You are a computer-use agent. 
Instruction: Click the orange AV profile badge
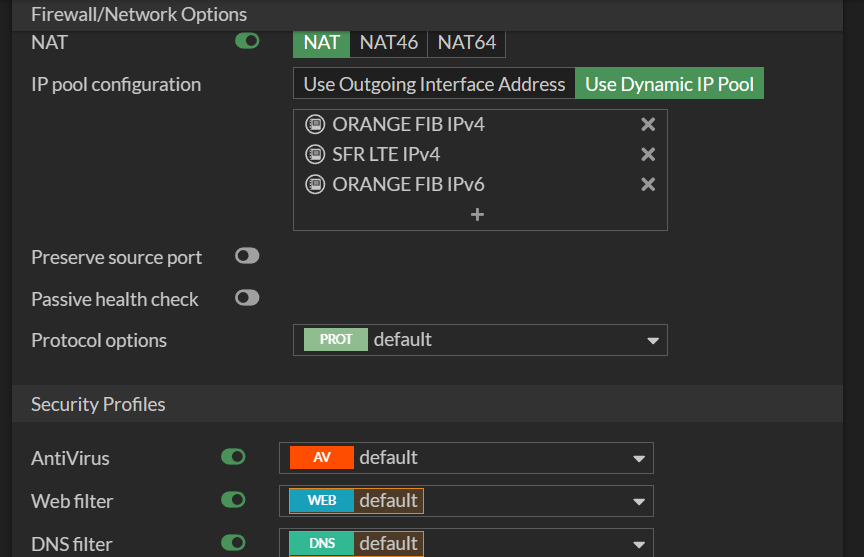[321, 458]
